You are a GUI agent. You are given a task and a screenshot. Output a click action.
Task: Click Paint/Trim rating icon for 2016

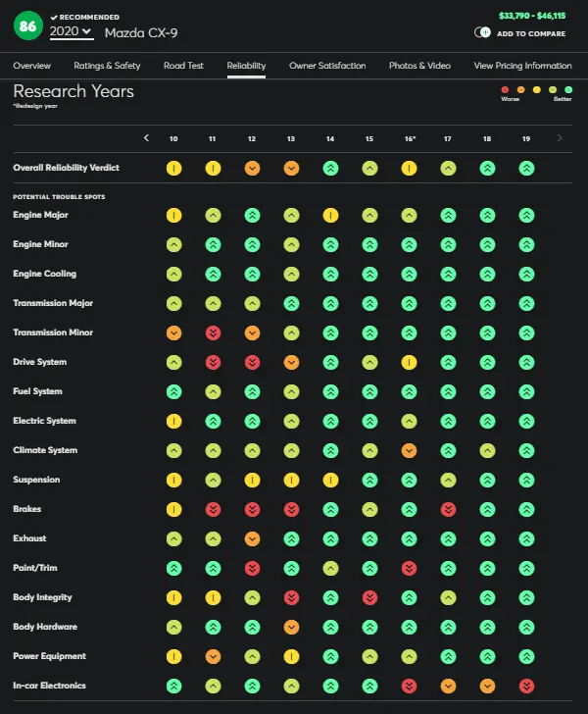click(409, 568)
